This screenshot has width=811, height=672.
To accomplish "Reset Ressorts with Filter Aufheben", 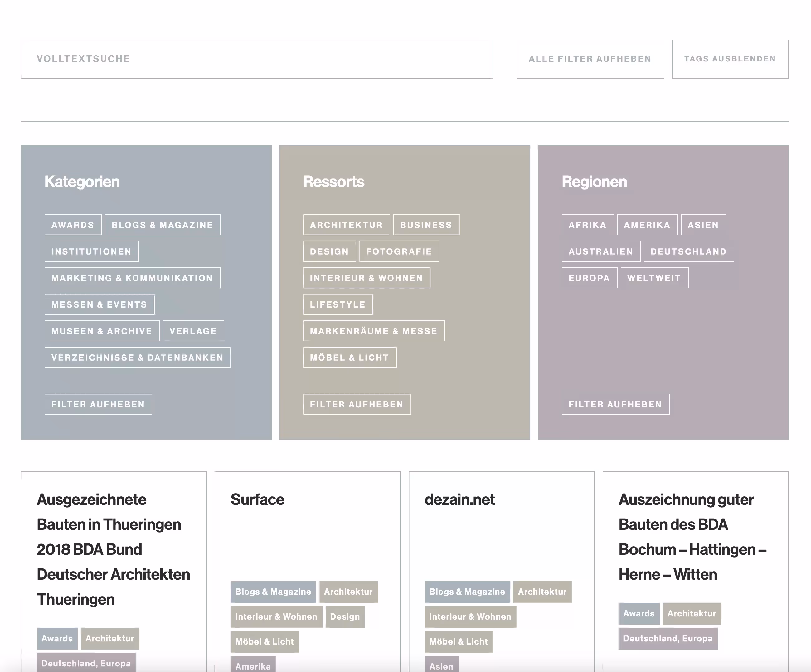I will coord(357,404).
